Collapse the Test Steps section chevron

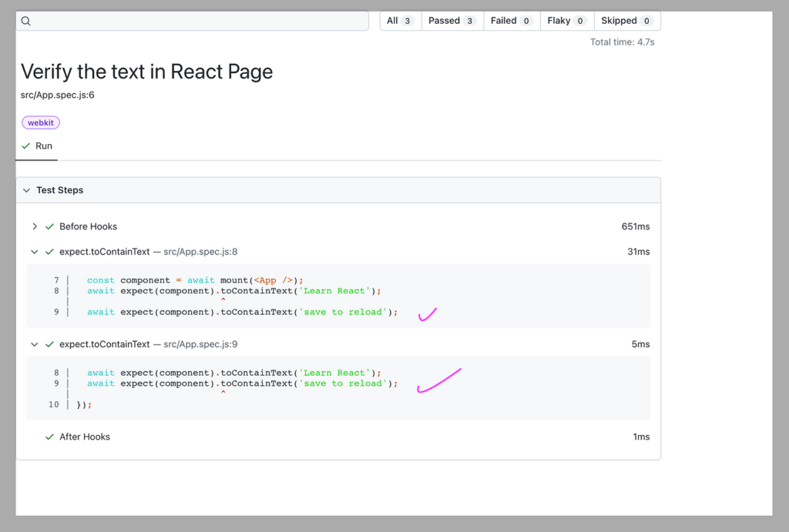click(x=26, y=191)
